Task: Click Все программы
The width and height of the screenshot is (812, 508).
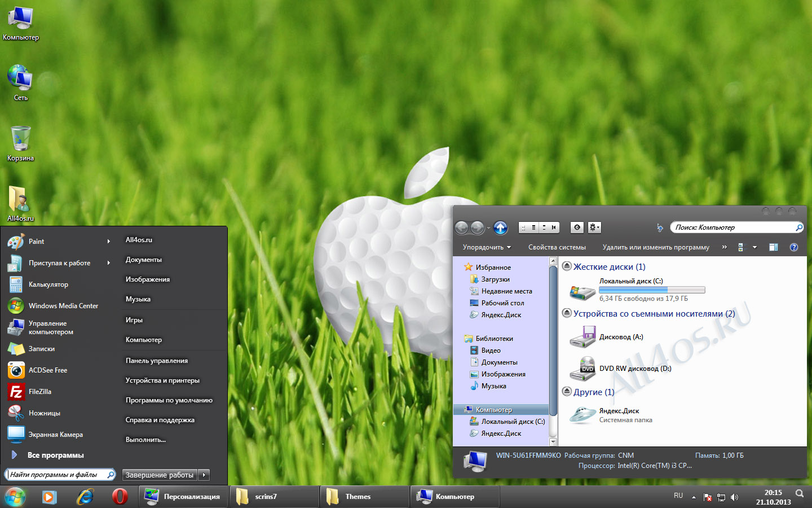Action: pos(55,455)
